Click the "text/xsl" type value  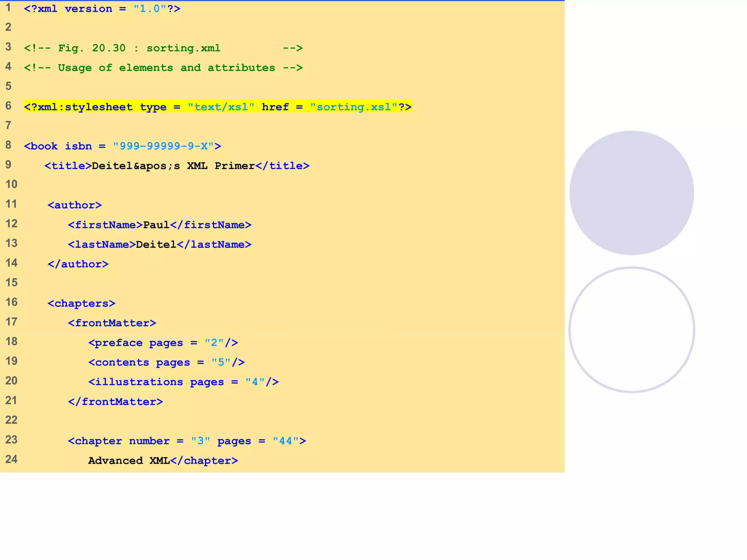(x=221, y=107)
